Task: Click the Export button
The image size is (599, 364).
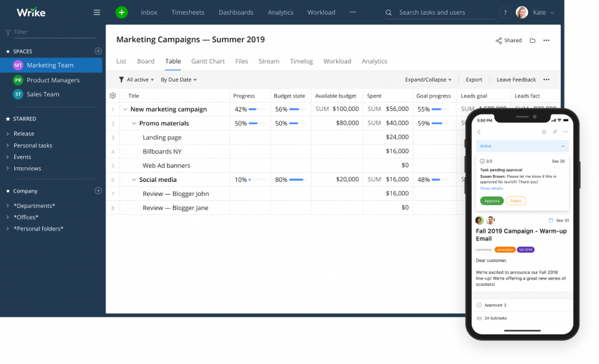Action: [x=474, y=79]
